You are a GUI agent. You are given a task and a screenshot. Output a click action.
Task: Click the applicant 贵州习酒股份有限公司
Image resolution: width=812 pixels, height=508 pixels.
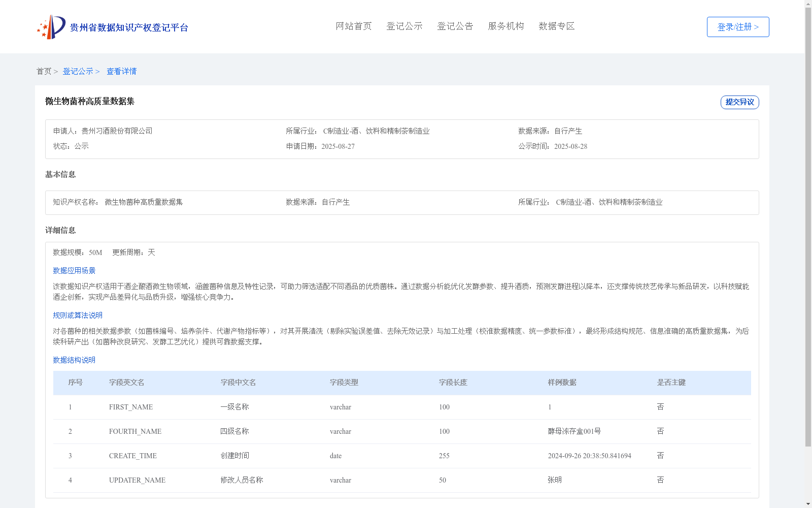pos(117,131)
